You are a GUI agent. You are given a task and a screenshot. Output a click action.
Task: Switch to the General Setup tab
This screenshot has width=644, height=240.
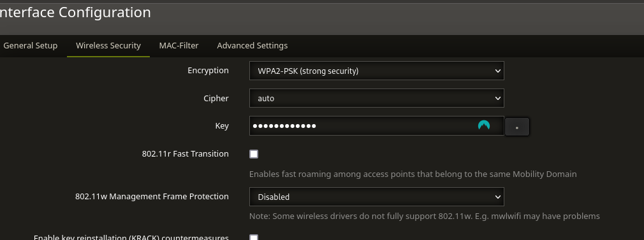click(31, 46)
